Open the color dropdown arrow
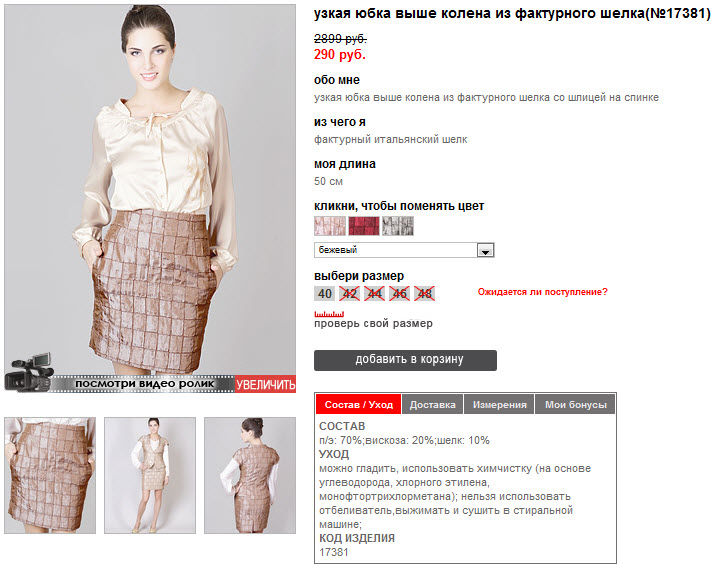Viewport: 715px width, 564px height. [485, 250]
